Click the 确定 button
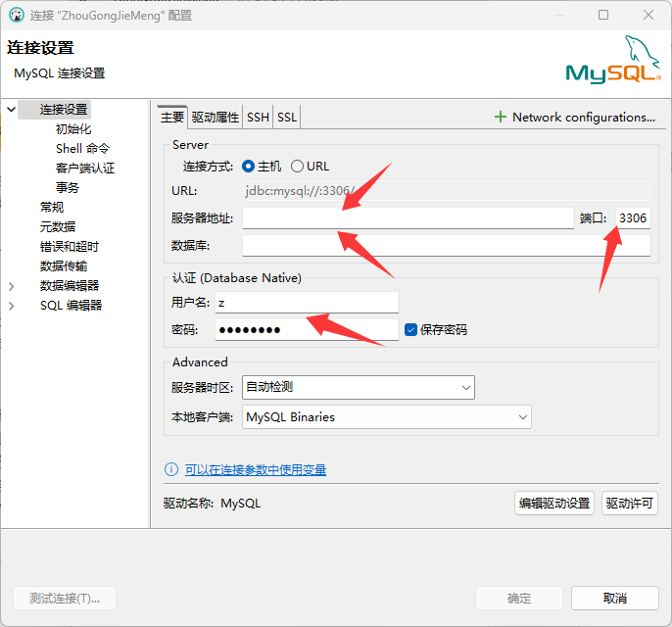The height and width of the screenshot is (627, 672). (519, 598)
